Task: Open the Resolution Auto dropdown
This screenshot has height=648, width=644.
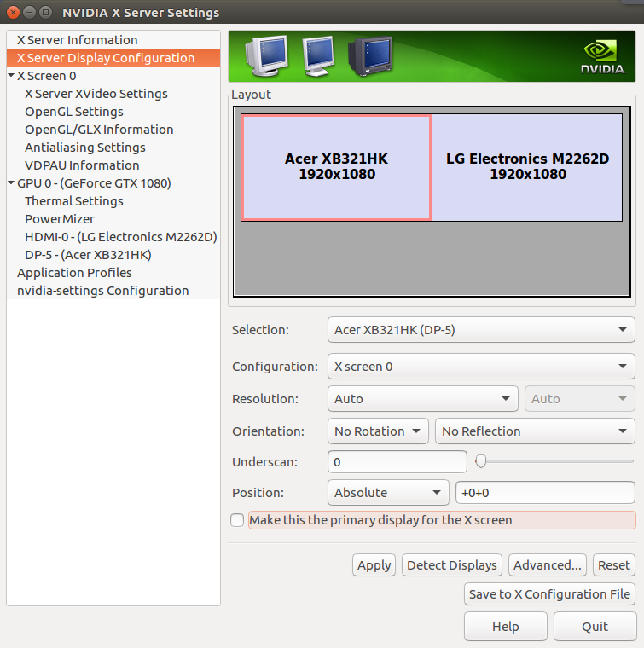Action: pyautogui.click(x=422, y=399)
